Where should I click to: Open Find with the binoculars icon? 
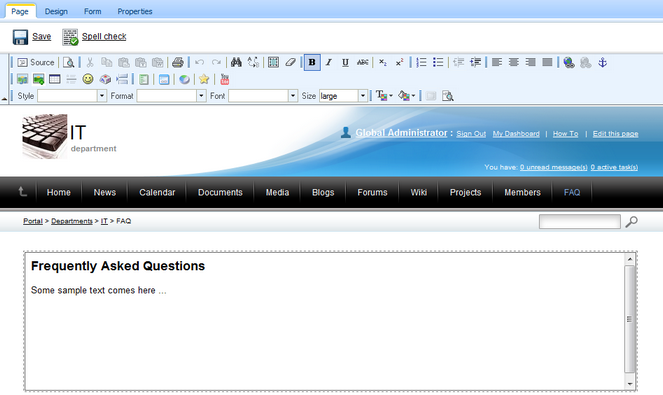click(236, 63)
